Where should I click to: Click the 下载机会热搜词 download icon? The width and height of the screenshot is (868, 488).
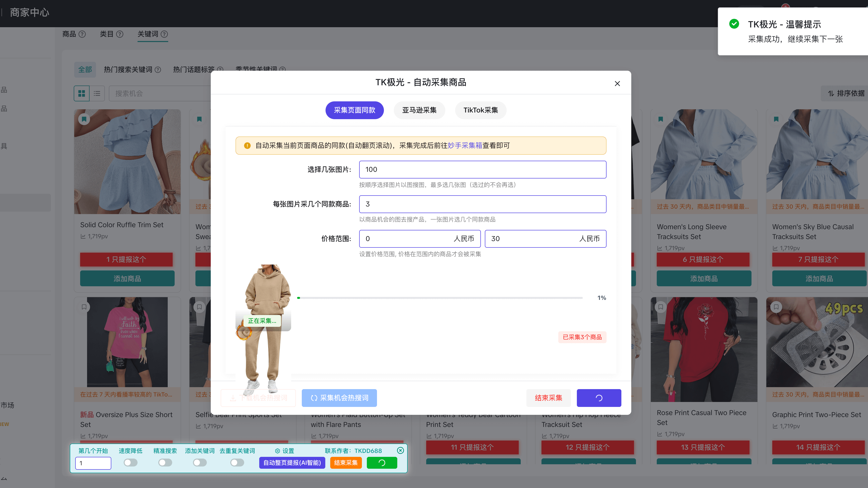(233, 398)
